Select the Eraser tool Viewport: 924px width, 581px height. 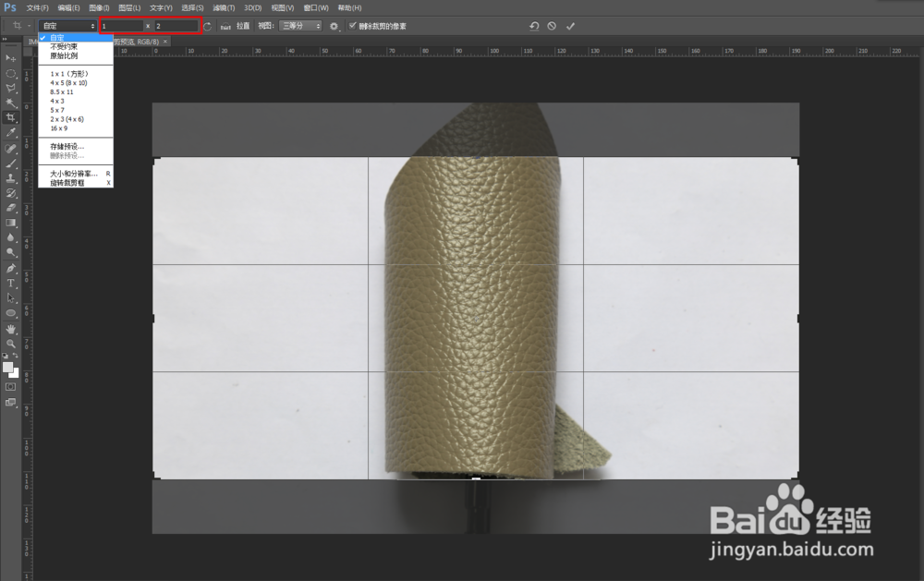(10, 208)
